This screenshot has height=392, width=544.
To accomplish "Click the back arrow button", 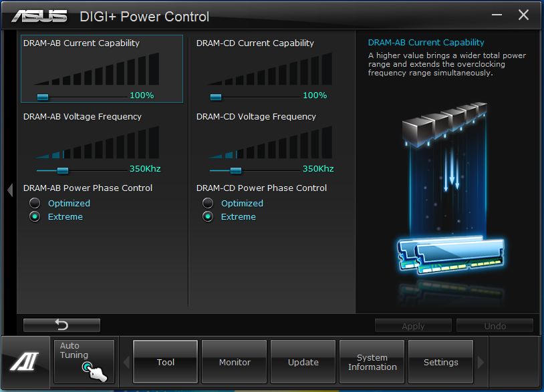I will (x=61, y=325).
